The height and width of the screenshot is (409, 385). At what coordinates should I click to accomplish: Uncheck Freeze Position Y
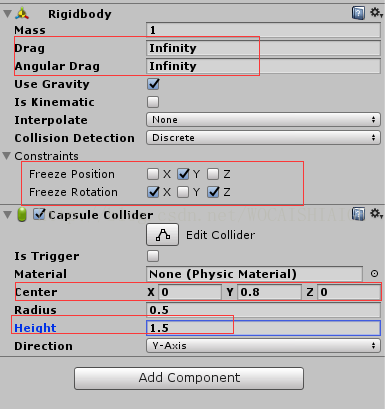pos(183,174)
